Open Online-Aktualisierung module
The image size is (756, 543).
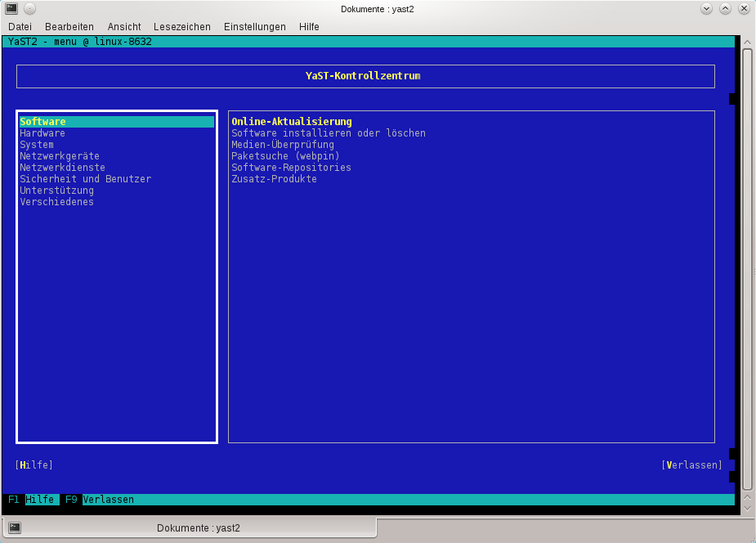point(292,122)
